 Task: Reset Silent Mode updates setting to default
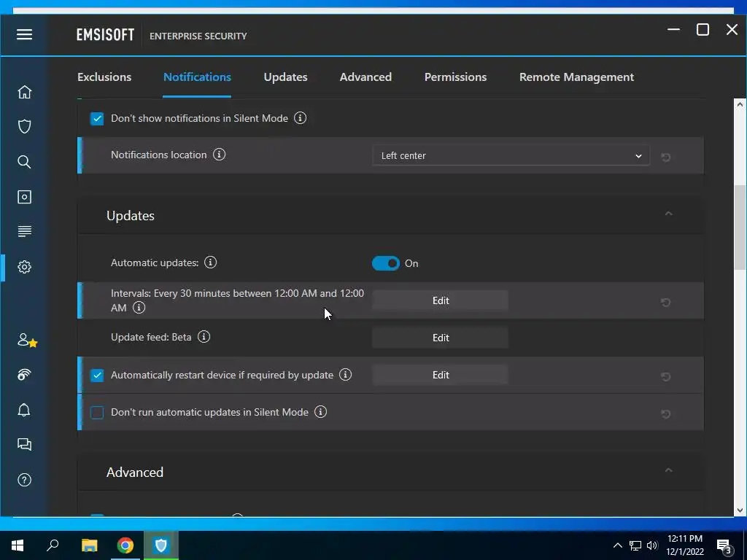[666, 414]
